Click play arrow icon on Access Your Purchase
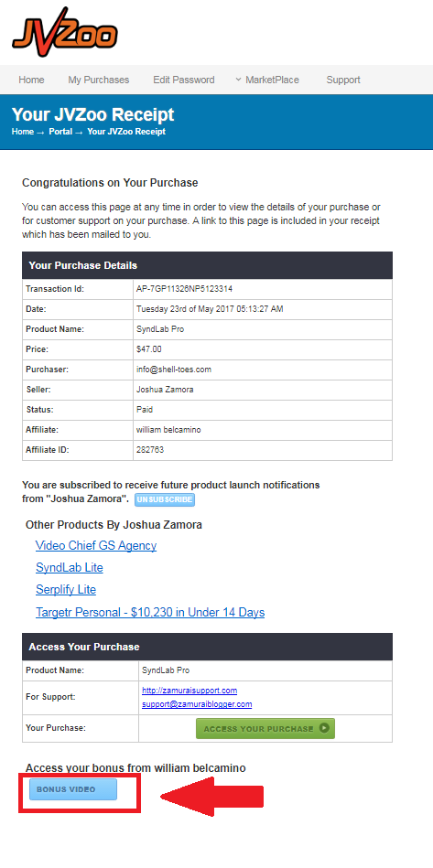Screen dimensions: 433x868 coord(324,728)
